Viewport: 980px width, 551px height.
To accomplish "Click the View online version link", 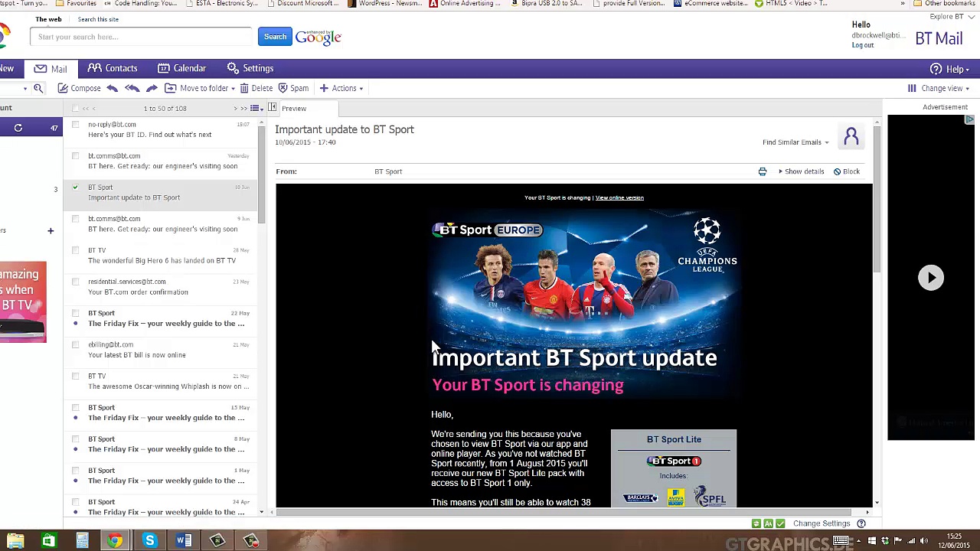I will [x=619, y=197].
